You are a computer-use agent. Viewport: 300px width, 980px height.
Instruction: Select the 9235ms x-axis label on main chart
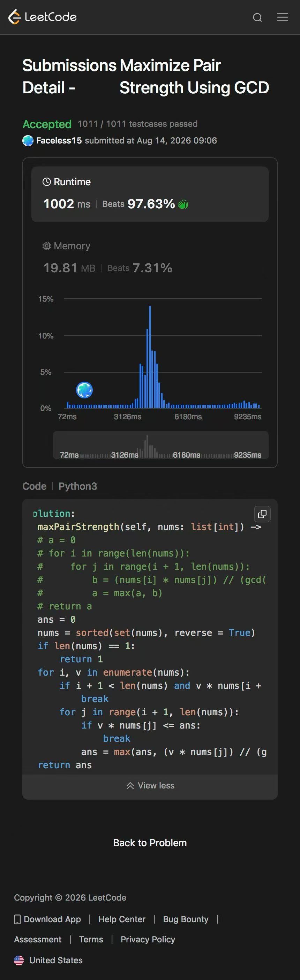248,417
